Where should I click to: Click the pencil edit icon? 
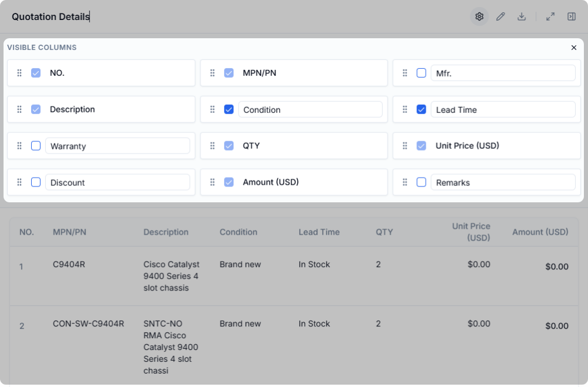[x=500, y=16]
